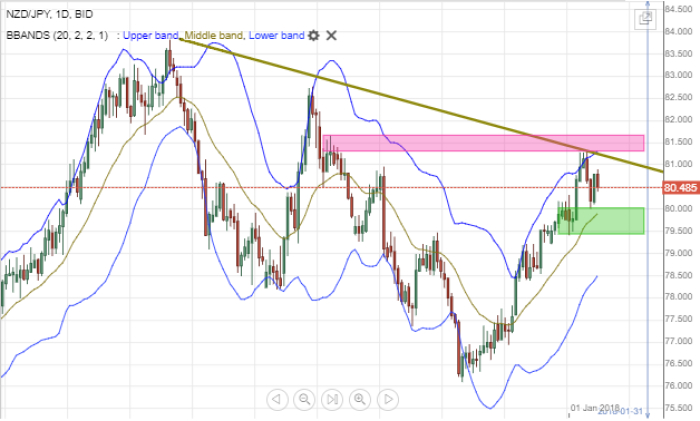Click the BBANDS (20, 2, 2, 1) label
700x421 pixels.
(57, 35)
